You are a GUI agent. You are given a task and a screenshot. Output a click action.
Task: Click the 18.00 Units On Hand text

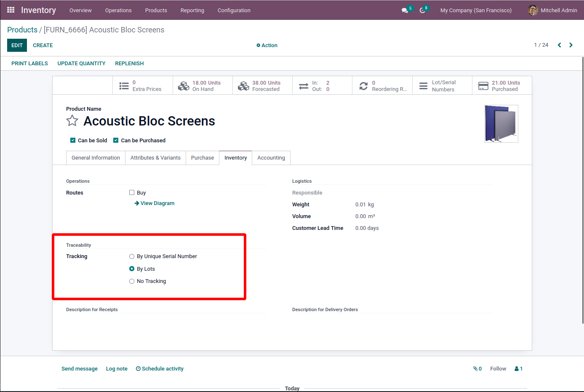coord(206,86)
